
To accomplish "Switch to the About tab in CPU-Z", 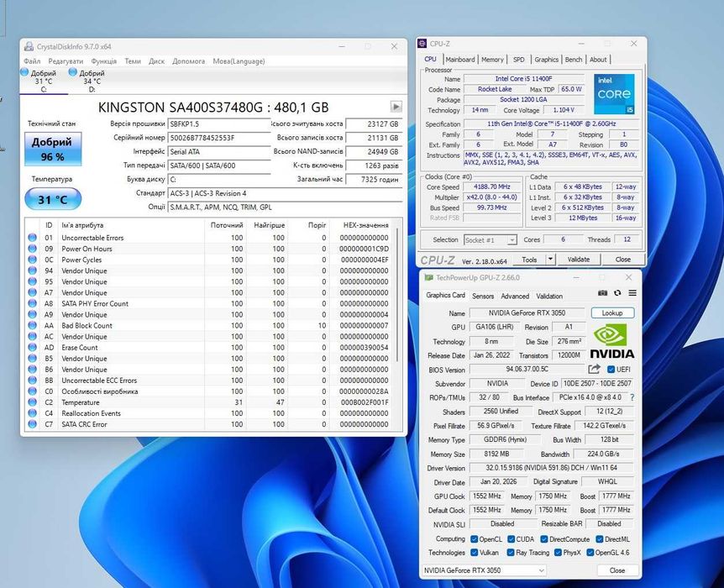I will [598, 60].
